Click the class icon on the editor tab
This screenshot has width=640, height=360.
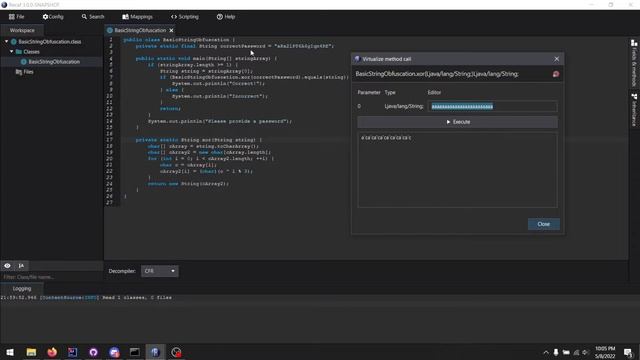tap(110, 30)
